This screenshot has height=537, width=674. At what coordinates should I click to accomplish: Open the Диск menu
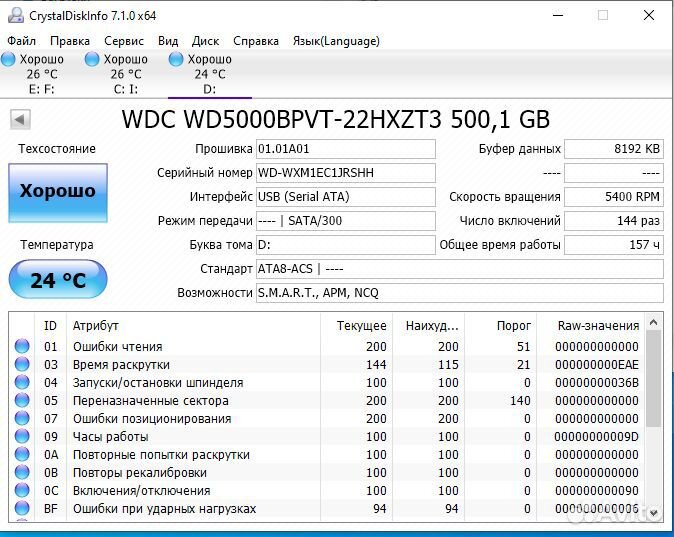(x=205, y=41)
